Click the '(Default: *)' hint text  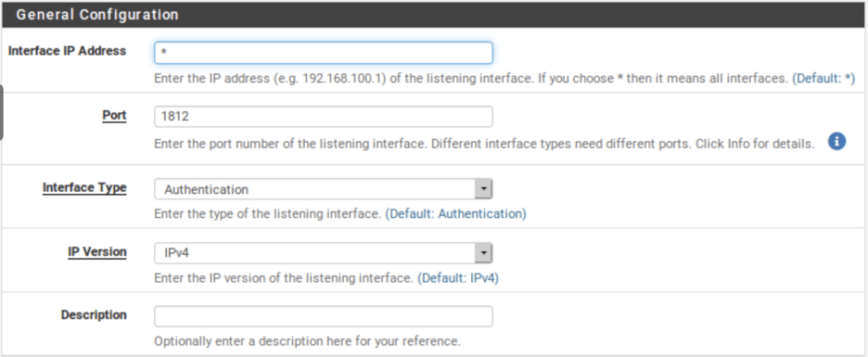point(823,79)
